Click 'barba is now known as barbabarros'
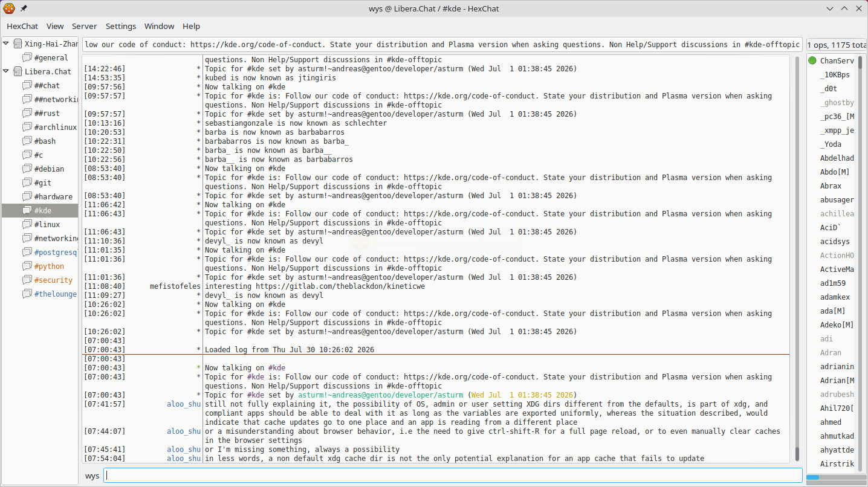Viewport: 868px width, 487px height. point(274,132)
